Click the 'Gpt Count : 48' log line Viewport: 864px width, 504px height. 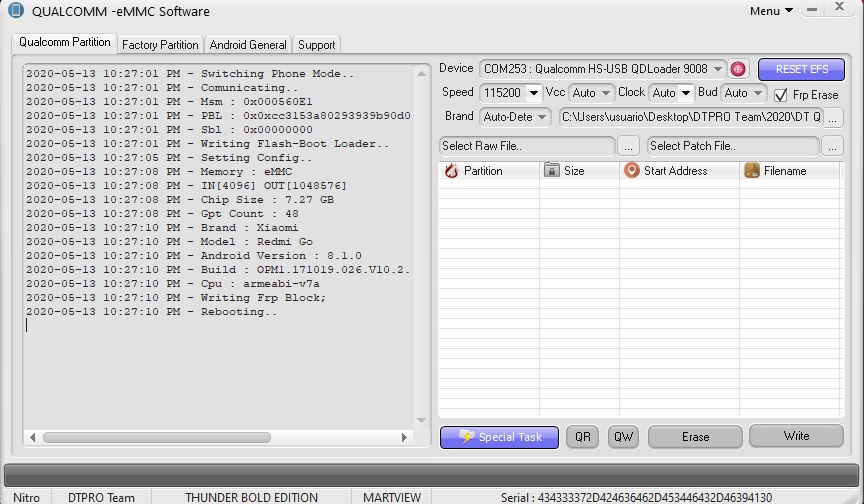point(162,214)
